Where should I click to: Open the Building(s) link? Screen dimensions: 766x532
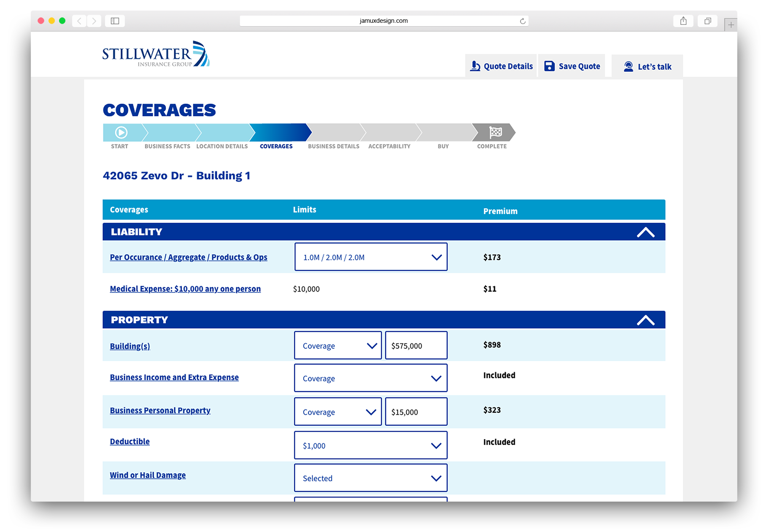[x=130, y=346]
